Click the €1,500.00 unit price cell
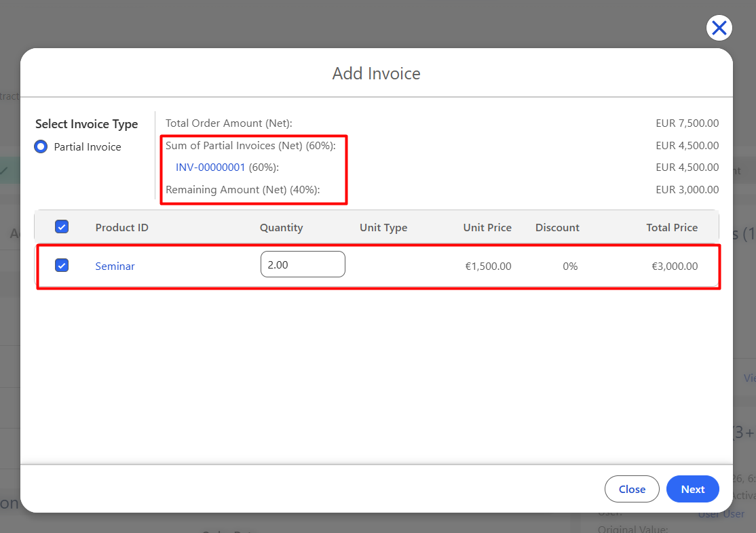This screenshot has height=533, width=756. coord(488,266)
